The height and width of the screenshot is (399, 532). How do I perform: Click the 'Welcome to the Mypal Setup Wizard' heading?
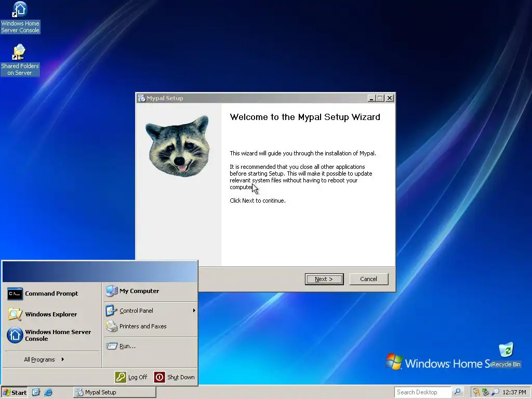point(305,117)
